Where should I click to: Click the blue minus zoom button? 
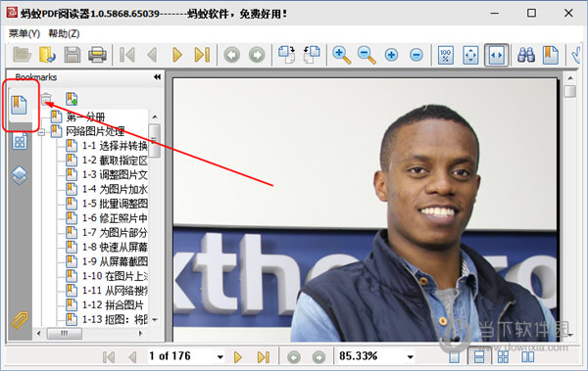(x=416, y=55)
